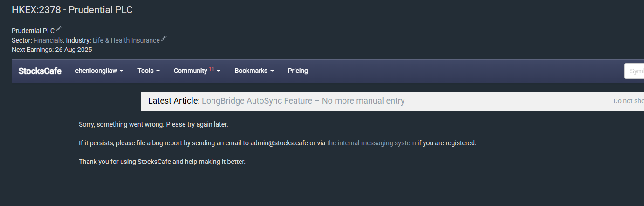Open the chenloongliaw account menu
Viewport: 644px width, 206px height.
99,71
